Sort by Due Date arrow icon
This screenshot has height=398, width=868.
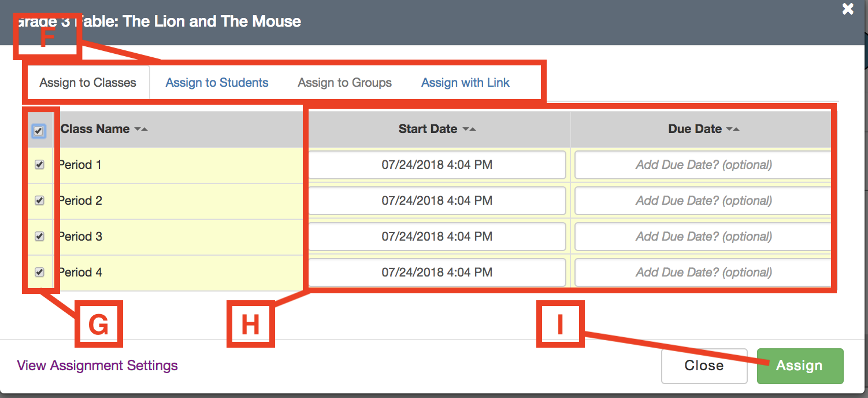[x=733, y=130]
